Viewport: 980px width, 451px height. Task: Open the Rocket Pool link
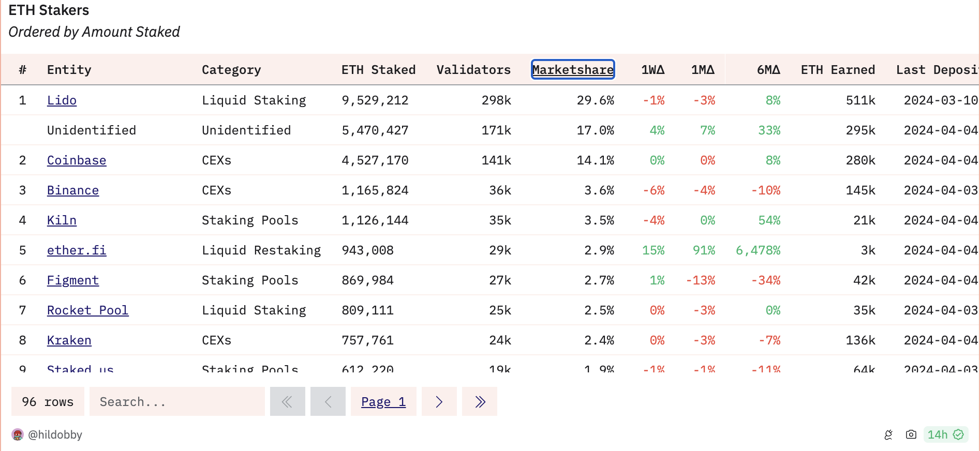coord(87,310)
